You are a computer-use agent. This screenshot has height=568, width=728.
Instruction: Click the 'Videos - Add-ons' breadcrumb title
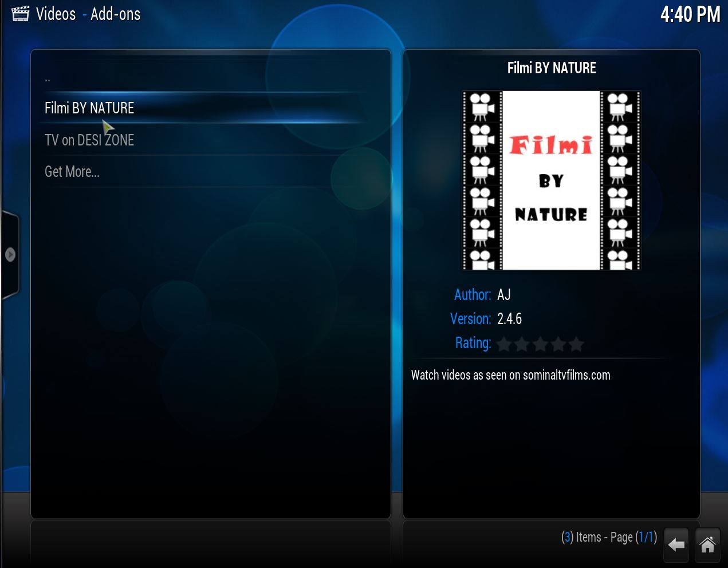point(88,14)
